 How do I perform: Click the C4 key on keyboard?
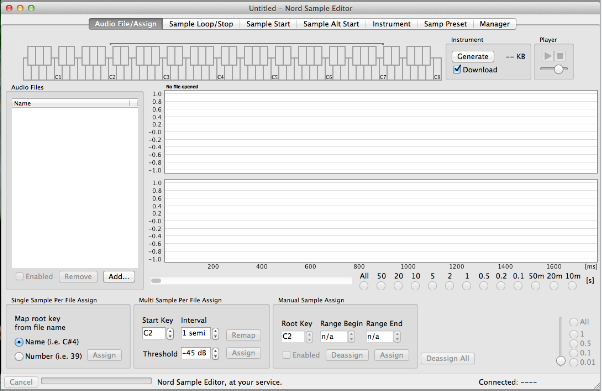click(x=220, y=72)
